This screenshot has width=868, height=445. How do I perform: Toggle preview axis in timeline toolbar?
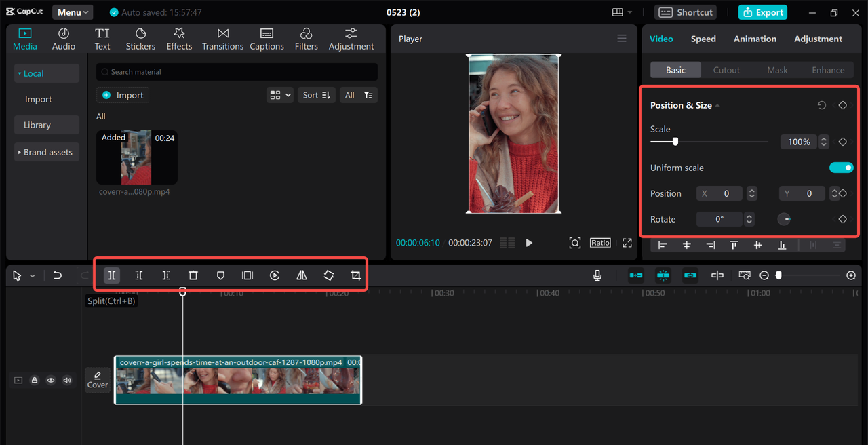tap(717, 275)
